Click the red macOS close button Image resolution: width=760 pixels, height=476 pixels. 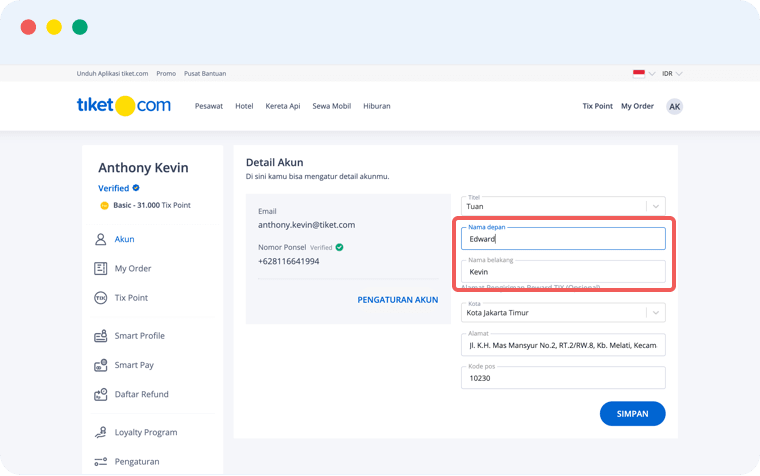(x=28, y=27)
